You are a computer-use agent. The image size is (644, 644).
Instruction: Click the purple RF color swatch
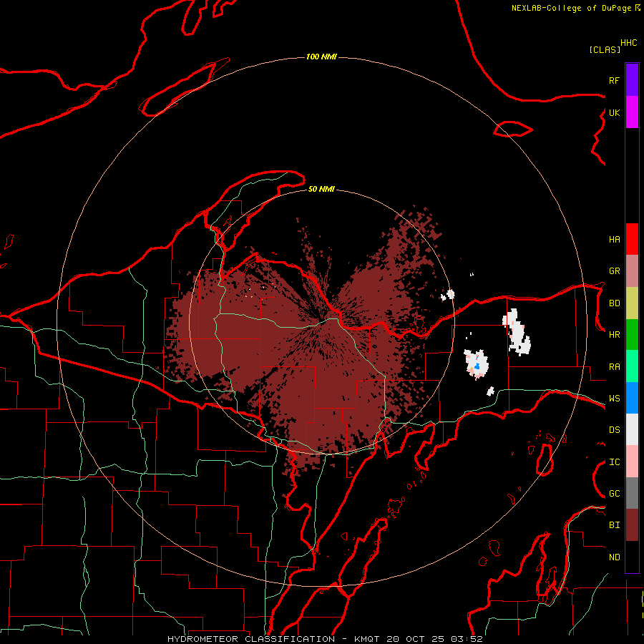pyautogui.click(x=632, y=80)
